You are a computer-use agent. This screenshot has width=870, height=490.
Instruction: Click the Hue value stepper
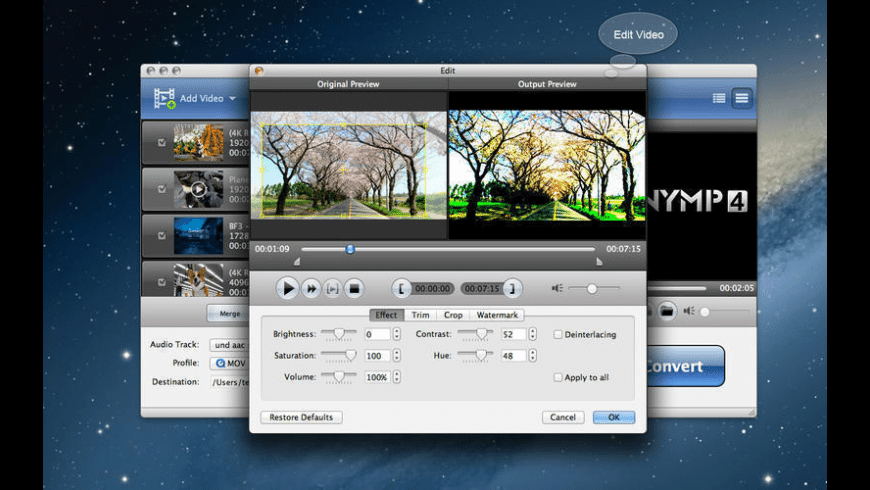[x=532, y=355]
